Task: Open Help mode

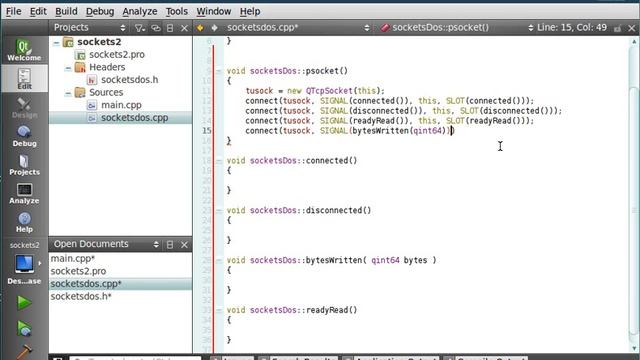Action: pos(24,222)
